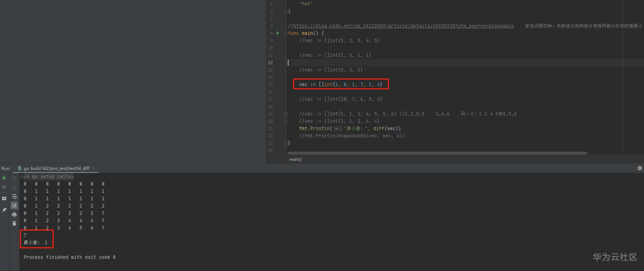Click the comment '//vec := []int{1, 1, 2, 4, 4}'

click(339, 121)
